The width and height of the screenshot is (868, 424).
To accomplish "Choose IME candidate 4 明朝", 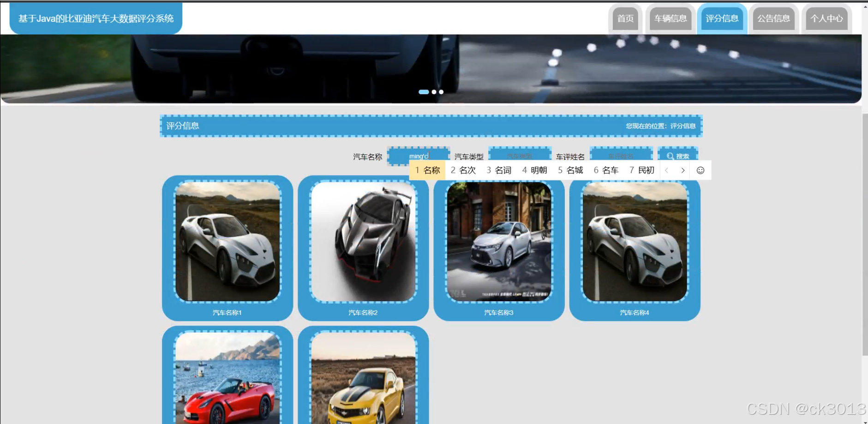I will click(x=534, y=170).
